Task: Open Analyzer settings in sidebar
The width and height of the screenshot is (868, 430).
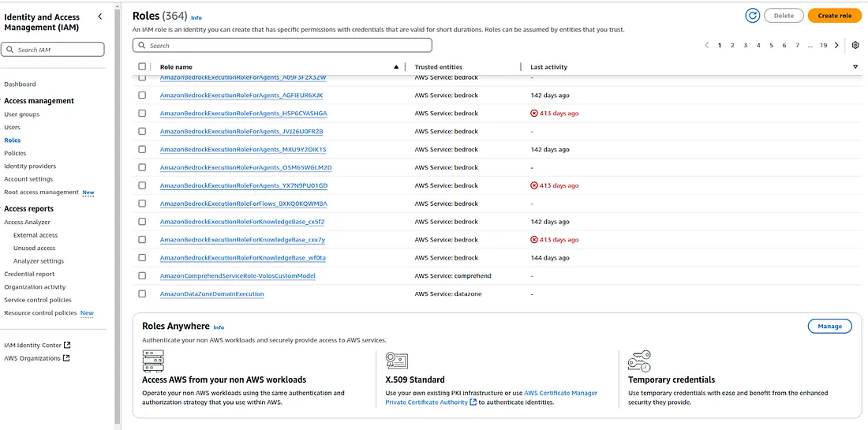Action: tap(39, 260)
